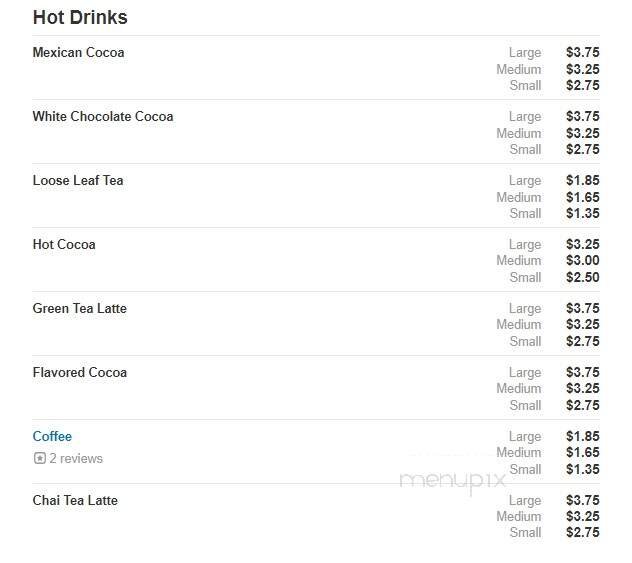The height and width of the screenshot is (563, 632).
Task: Select the Loose Leaf Tea item
Action: point(77,180)
